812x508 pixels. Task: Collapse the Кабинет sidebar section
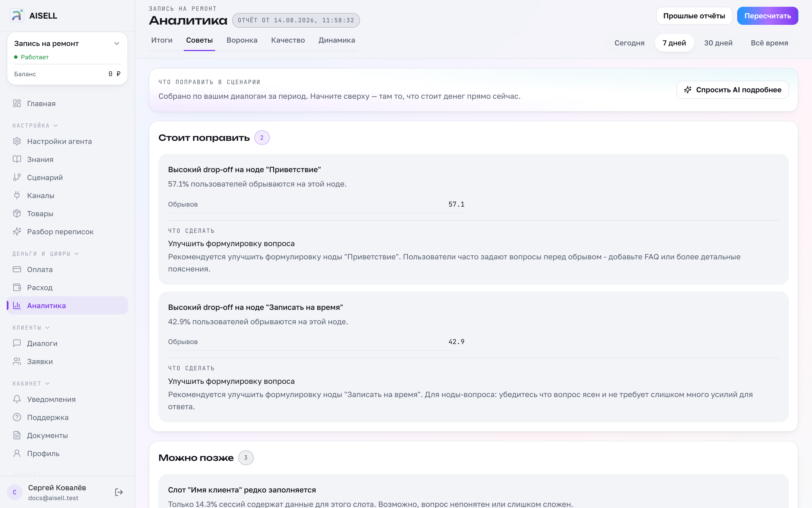(31, 384)
